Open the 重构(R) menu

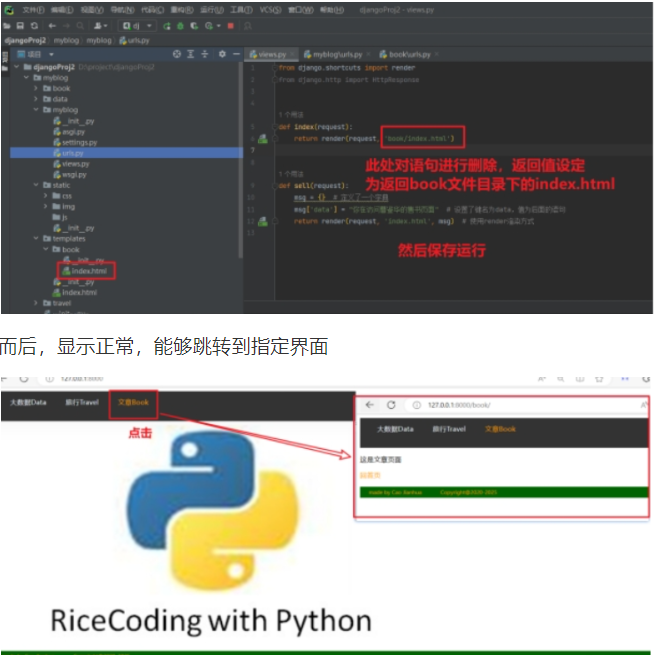[x=182, y=10]
